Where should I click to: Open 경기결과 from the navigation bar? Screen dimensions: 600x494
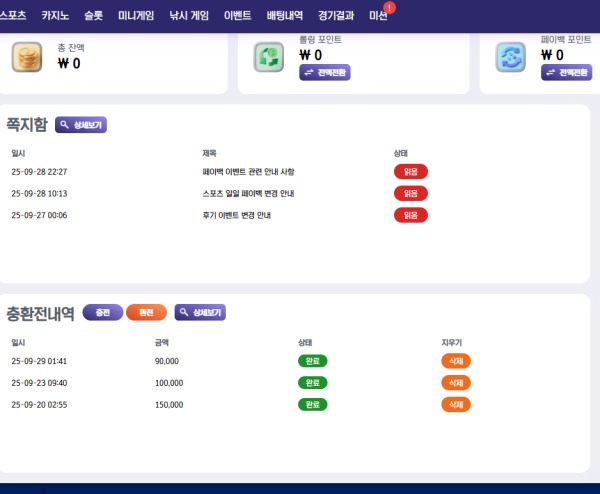pyautogui.click(x=336, y=16)
